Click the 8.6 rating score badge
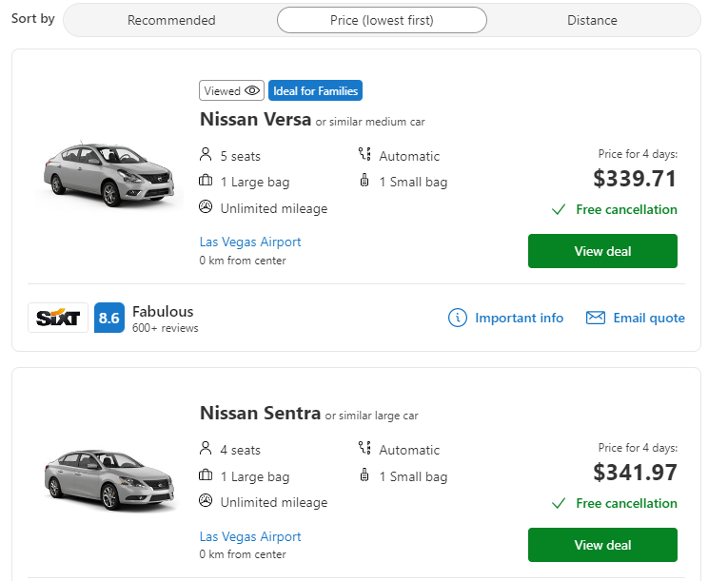 click(x=109, y=318)
